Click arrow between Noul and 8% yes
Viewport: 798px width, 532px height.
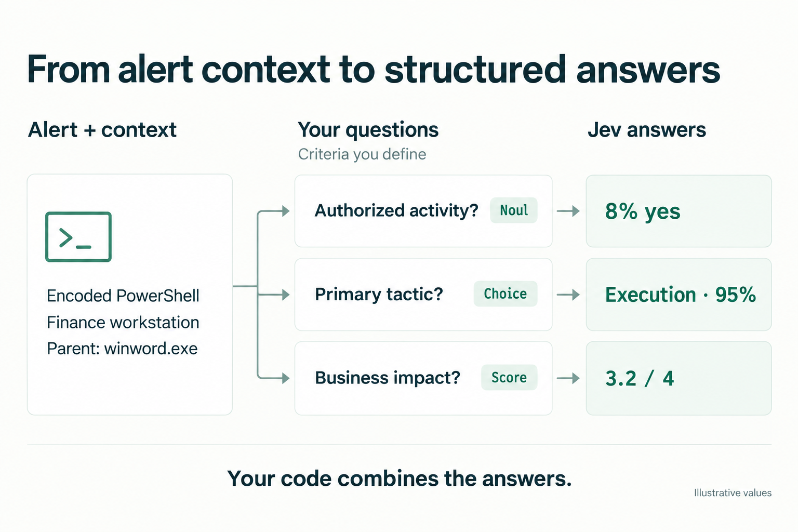[x=568, y=211]
